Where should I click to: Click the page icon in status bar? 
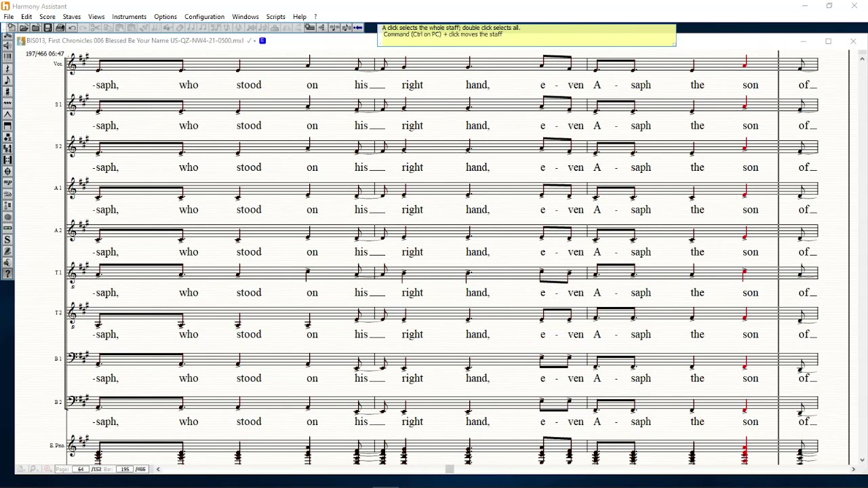[x=20, y=469]
